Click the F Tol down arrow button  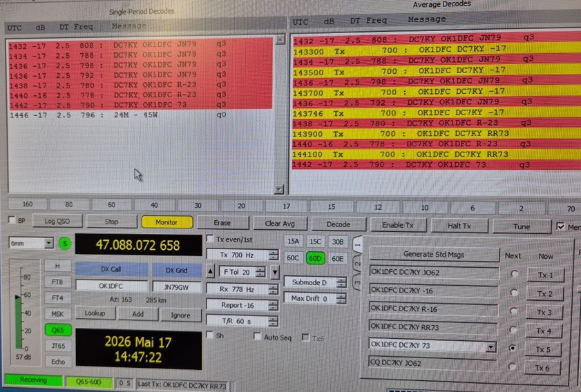coord(275,272)
